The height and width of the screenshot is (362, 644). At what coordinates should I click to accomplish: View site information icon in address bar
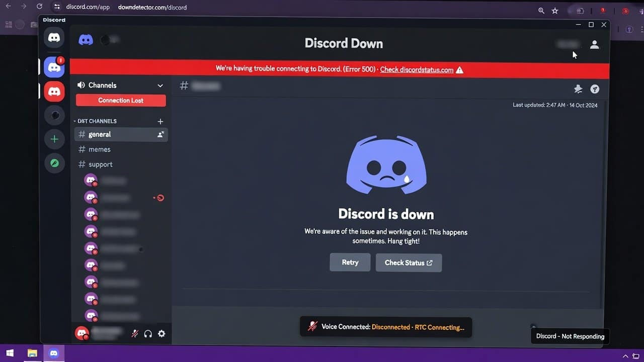(x=57, y=7)
